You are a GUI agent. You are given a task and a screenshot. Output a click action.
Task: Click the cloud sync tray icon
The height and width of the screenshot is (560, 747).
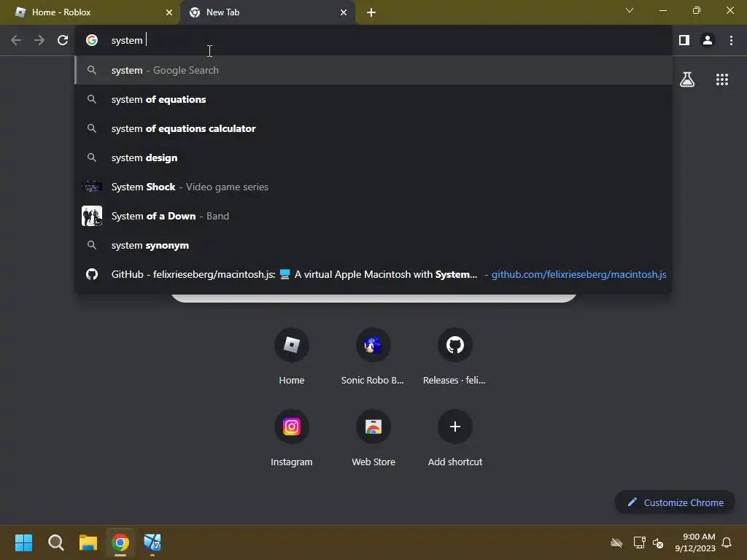616,542
